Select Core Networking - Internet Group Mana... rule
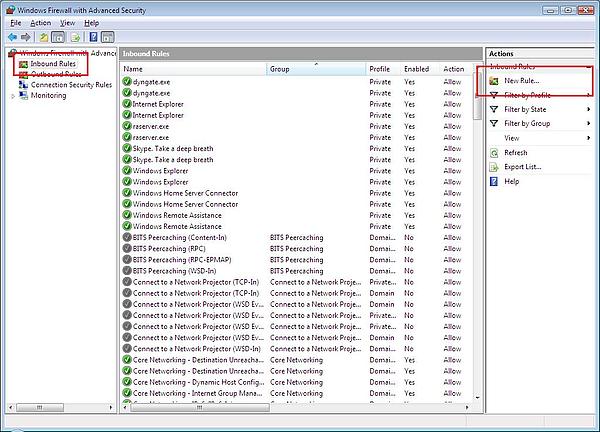The image size is (600, 432). [x=198, y=393]
